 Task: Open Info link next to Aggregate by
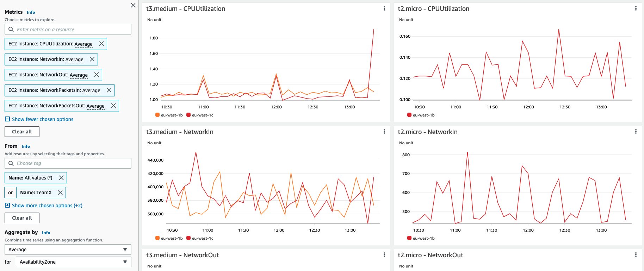click(x=46, y=233)
